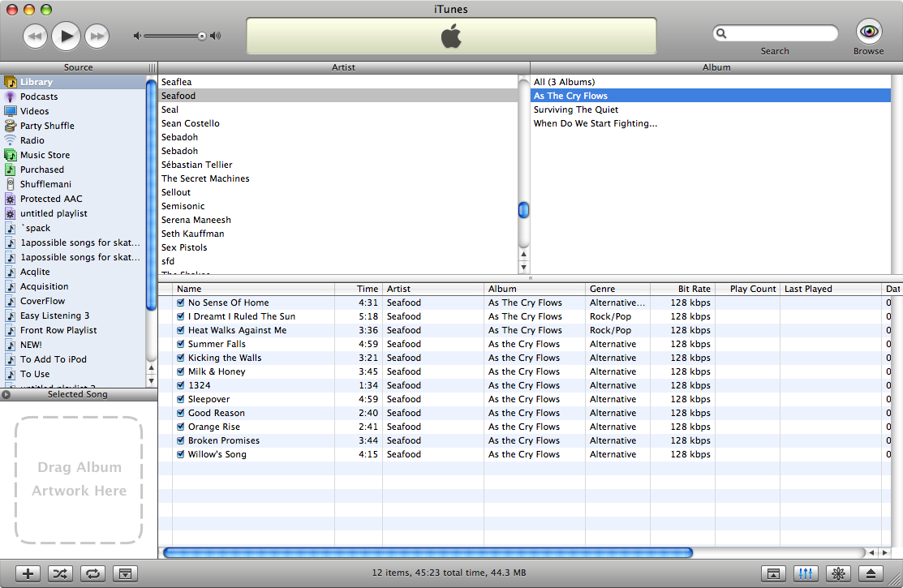
Task: Click the 12 items status bar text
Action: pyautogui.click(x=449, y=573)
